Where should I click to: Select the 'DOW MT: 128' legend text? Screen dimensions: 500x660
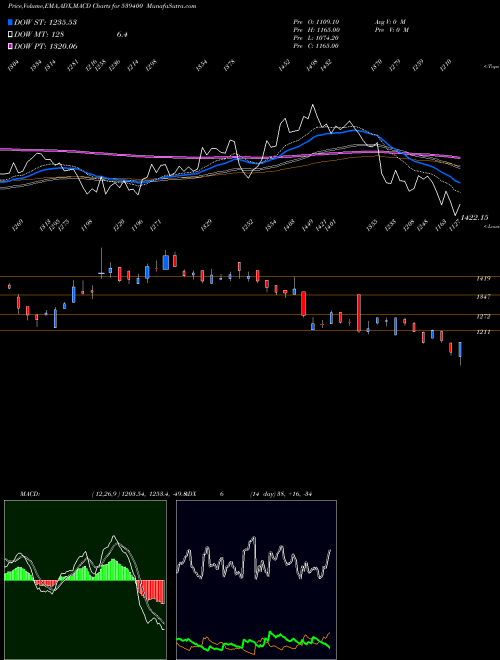[x=39, y=35]
